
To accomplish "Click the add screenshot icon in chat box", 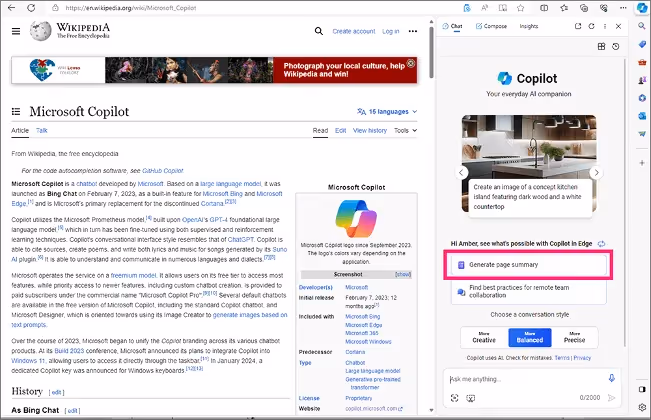I will (x=455, y=398).
